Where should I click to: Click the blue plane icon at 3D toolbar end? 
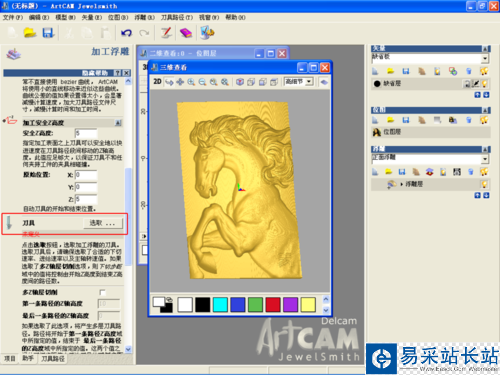(x=324, y=82)
